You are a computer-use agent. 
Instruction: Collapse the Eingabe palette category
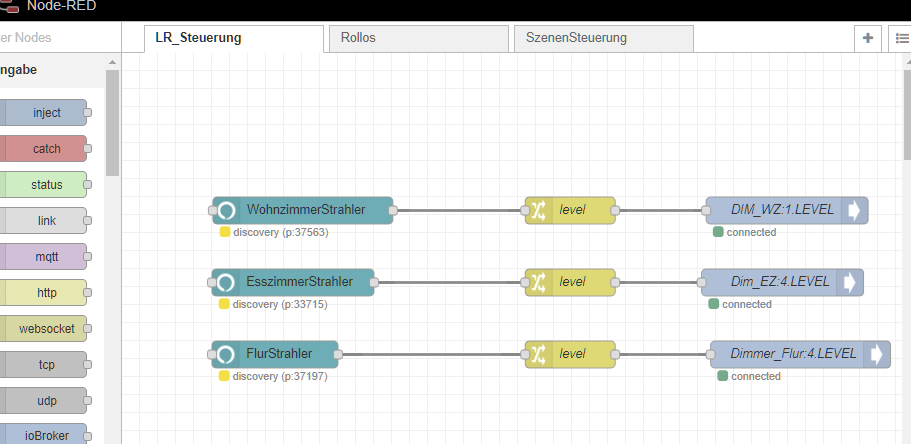pos(52,70)
